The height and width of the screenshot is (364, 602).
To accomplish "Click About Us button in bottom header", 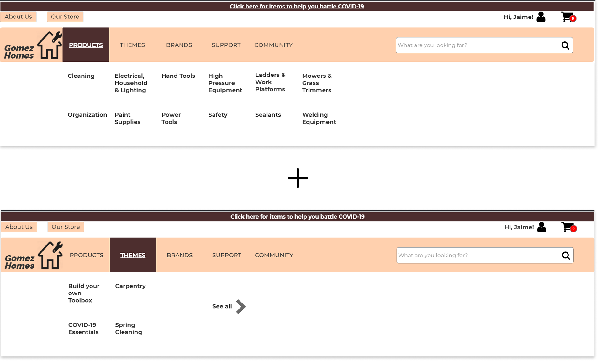I will pos(19,227).
